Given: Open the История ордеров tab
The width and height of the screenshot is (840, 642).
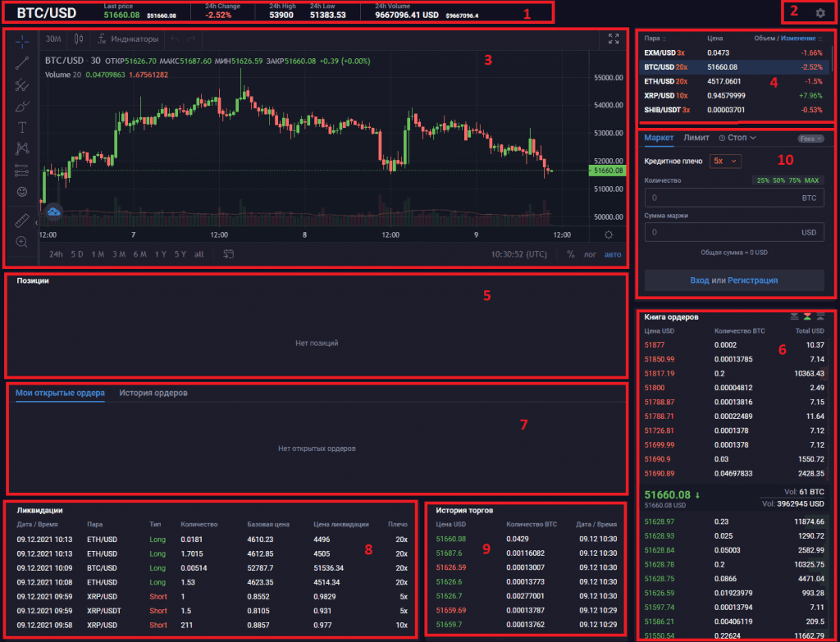Looking at the screenshot, I should coord(153,393).
